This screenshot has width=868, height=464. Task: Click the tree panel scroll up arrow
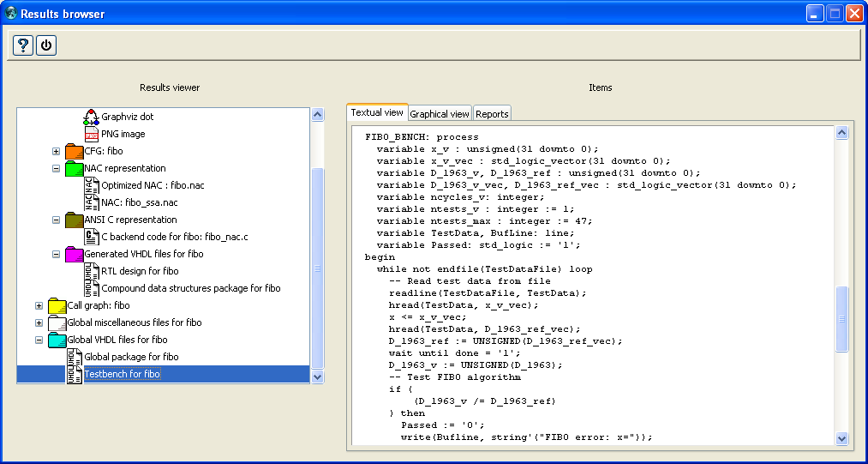coord(317,115)
